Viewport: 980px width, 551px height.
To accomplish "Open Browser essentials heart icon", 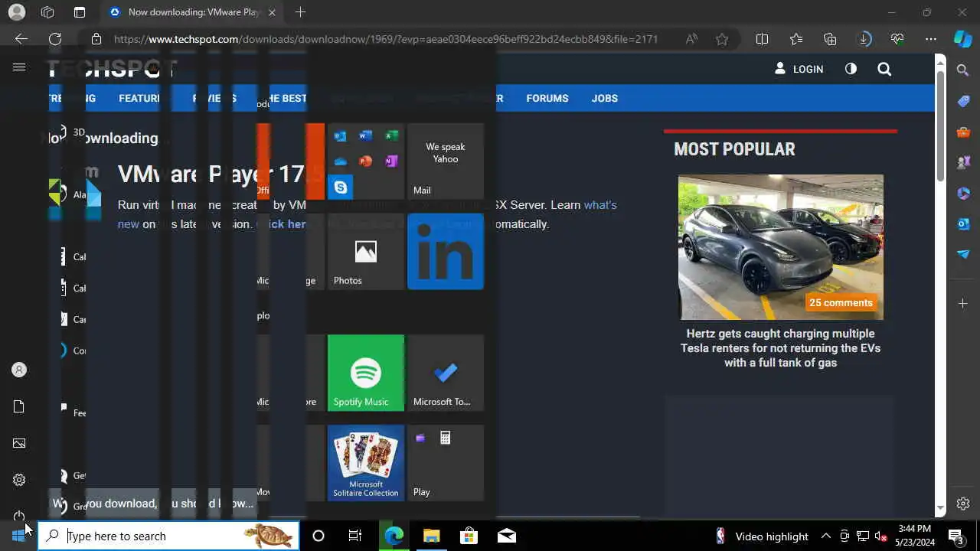I will click(897, 39).
